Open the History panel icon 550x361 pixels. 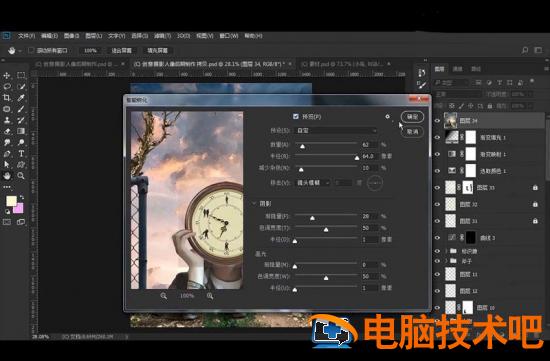coord(422,73)
